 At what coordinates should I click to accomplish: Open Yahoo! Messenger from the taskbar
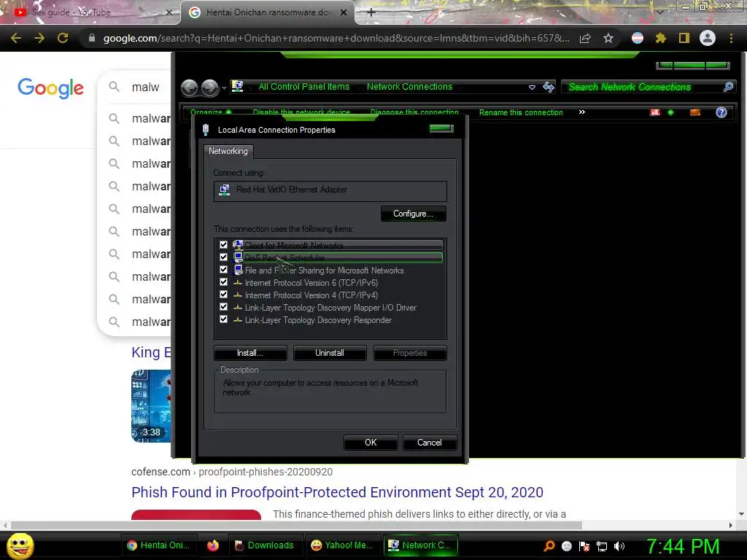[343, 545]
